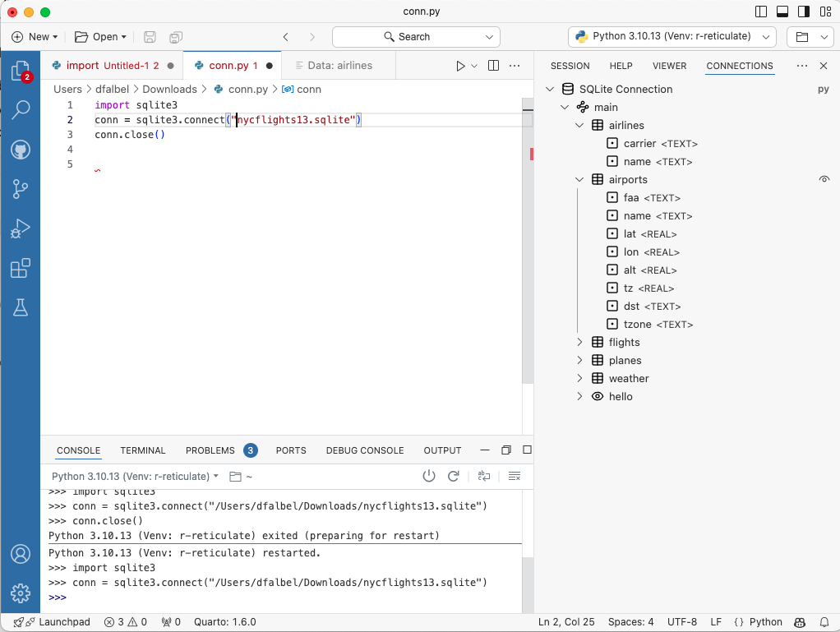The height and width of the screenshot is (632, 840).
Task: Close the secondary side panel
Action: click(824, 66)
